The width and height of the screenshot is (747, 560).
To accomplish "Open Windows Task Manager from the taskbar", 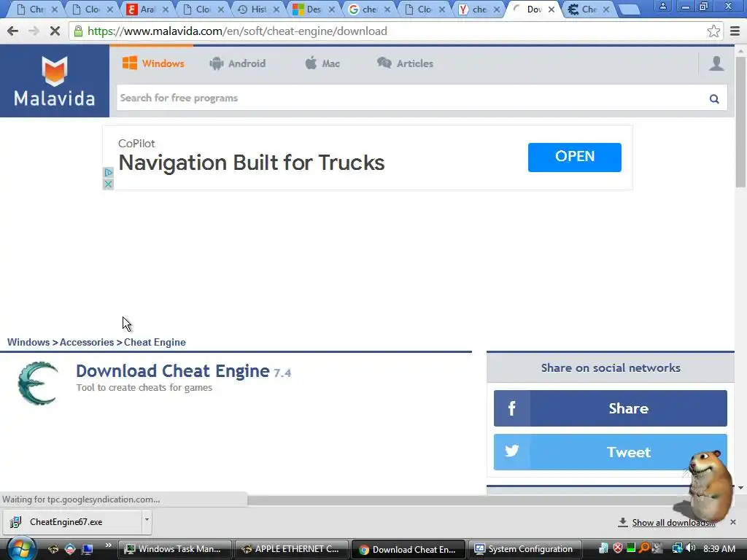I will coord(174,549).
